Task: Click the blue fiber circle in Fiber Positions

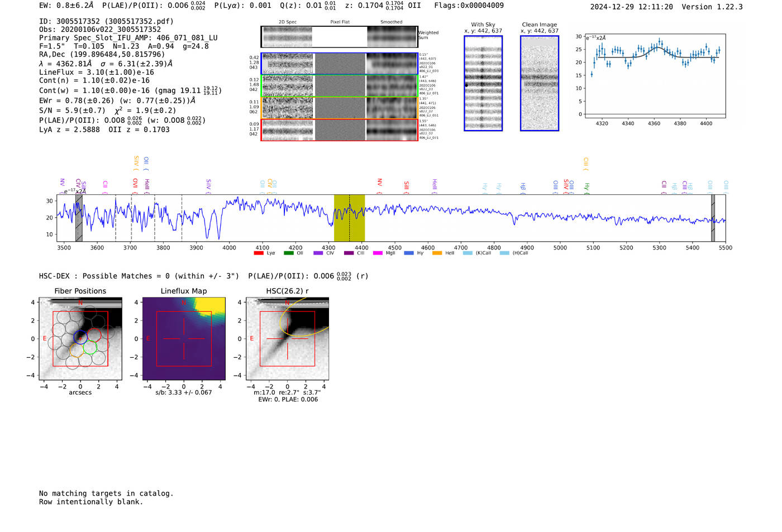Action: pyautogui.click(x=80, y=337)
